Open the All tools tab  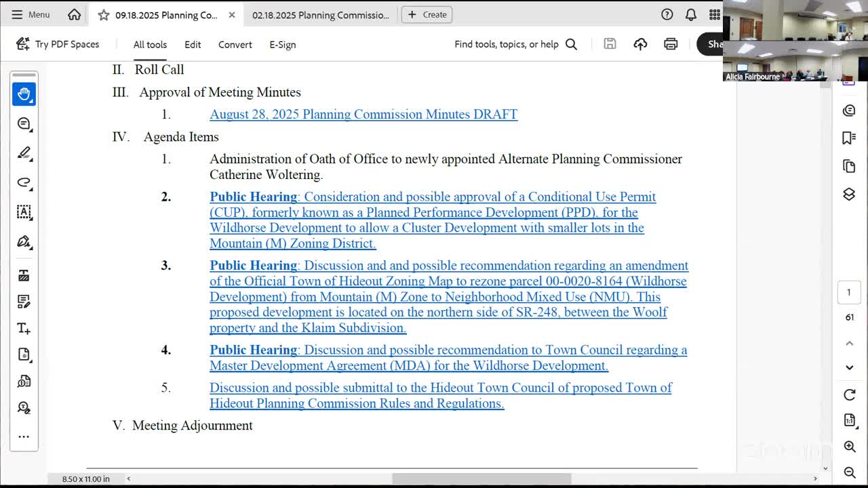150,45
